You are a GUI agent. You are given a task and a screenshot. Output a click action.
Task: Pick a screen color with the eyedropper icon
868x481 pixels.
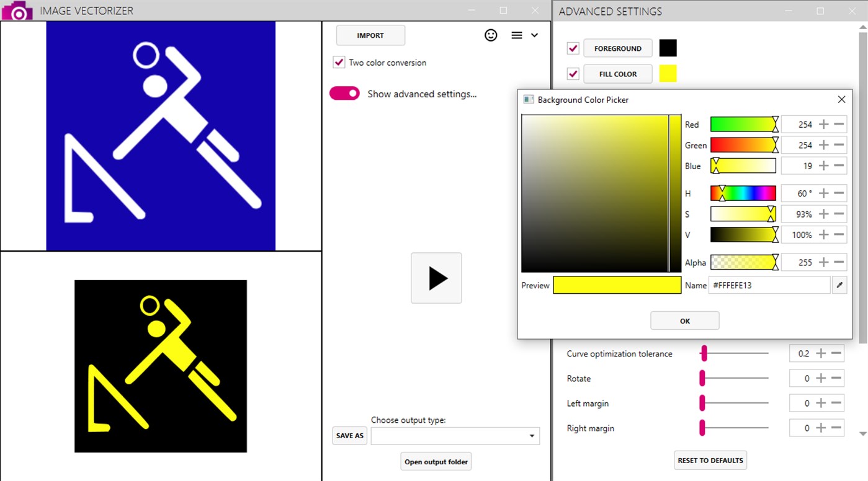(x=840, y=285)
